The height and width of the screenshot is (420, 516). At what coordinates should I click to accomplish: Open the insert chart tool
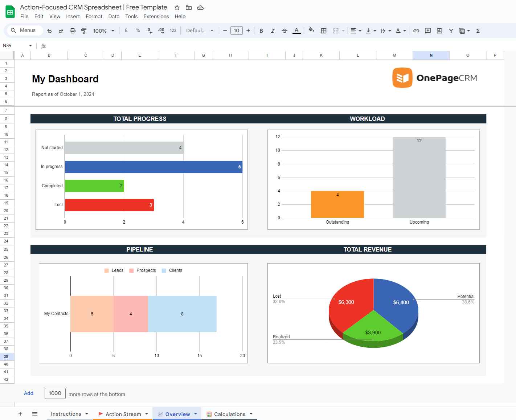439,30
